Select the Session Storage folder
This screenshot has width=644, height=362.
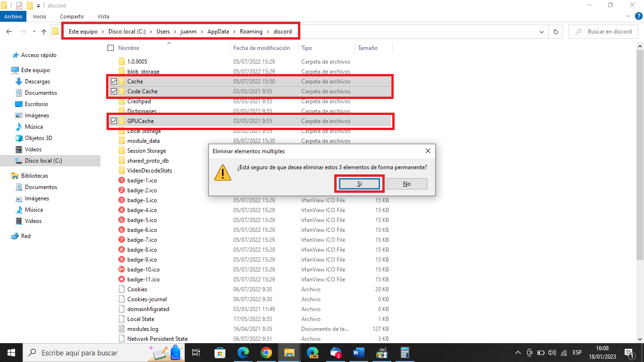147,151
